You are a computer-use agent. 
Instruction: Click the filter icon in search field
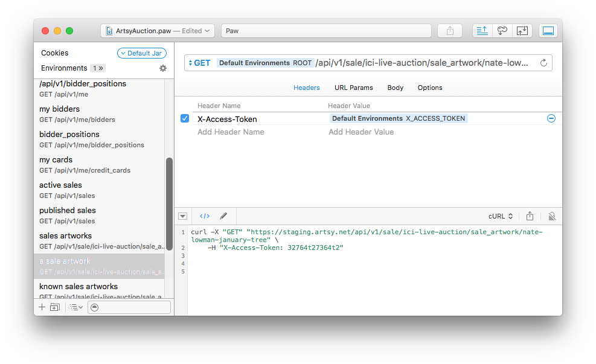tap(95, 307)
